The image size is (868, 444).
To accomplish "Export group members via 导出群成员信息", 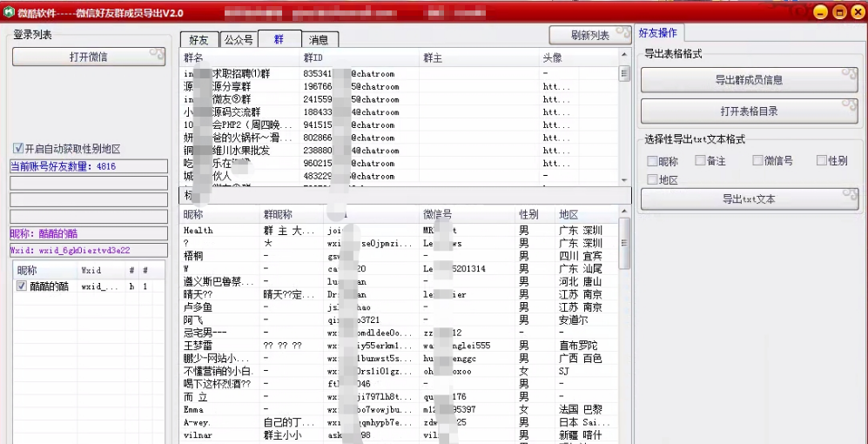I will pos(749,80).
